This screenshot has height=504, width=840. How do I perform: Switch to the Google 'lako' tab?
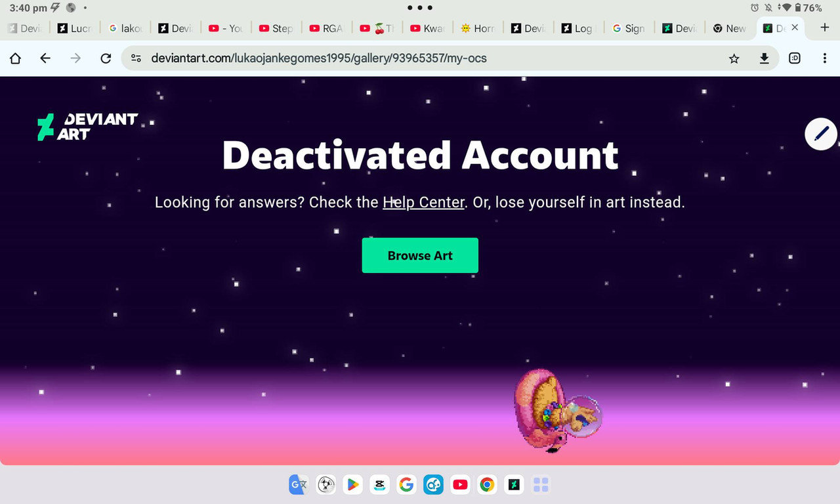pos(125,28)
